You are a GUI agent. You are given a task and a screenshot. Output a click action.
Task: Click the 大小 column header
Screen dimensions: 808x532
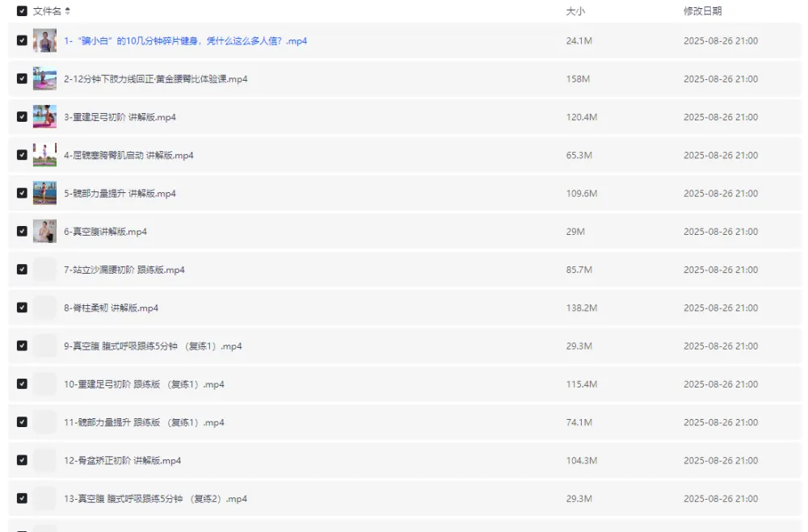point(574,11)
